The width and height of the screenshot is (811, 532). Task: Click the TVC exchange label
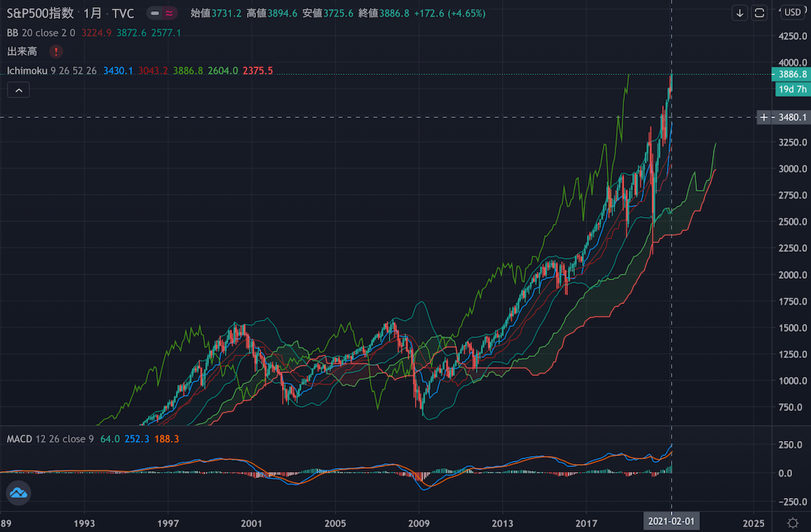click(x=123, y=13)
